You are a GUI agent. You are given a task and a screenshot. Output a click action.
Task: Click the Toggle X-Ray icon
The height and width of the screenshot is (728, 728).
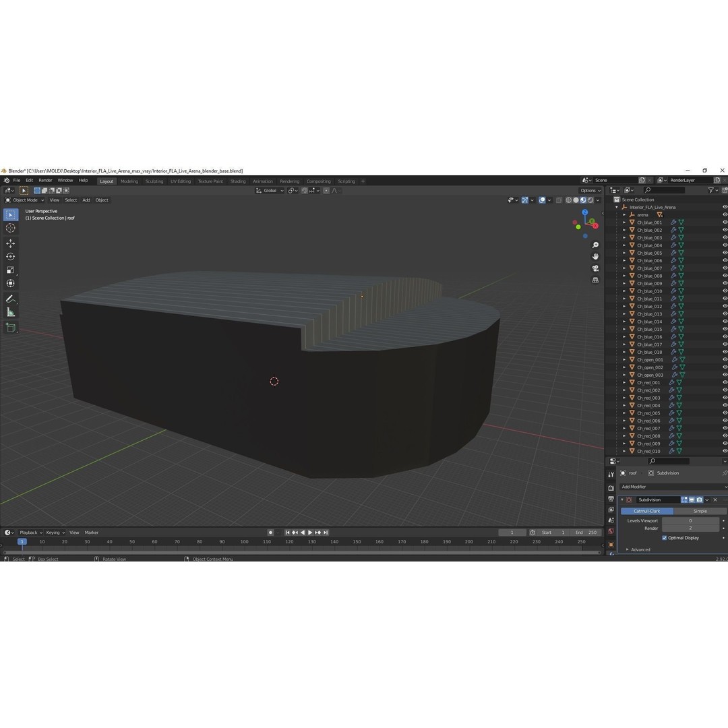coord(559,200)
